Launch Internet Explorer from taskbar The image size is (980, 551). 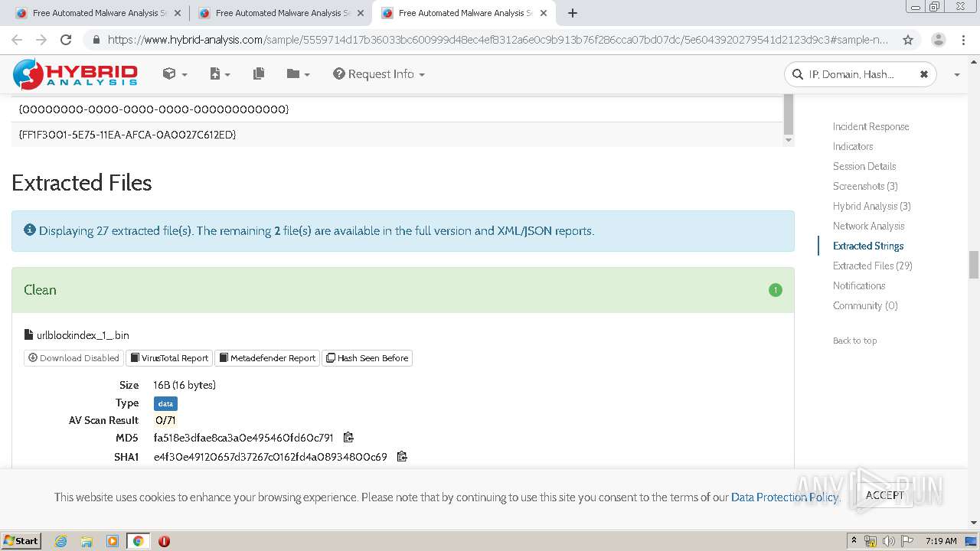[x=60, y=541]
